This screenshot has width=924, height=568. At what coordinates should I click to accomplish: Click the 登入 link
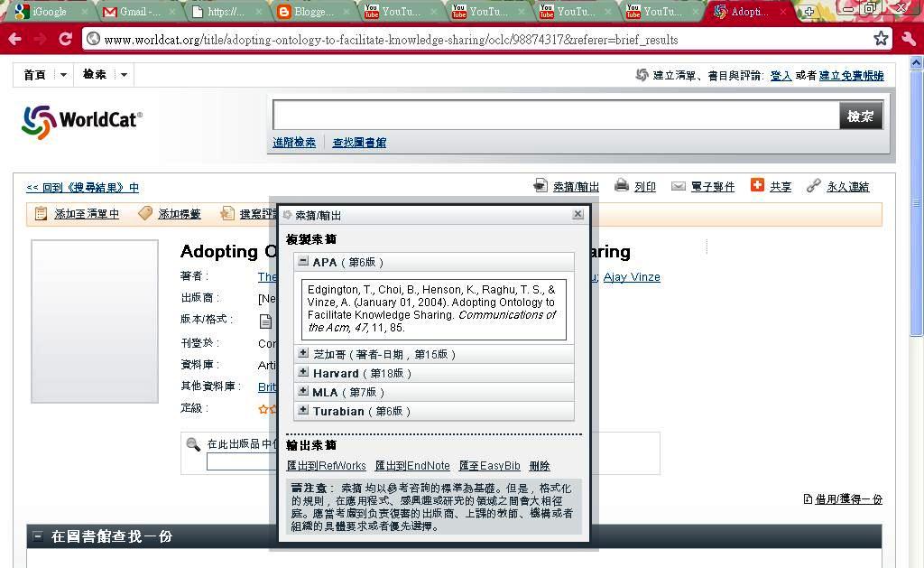(x=781, y=76)
